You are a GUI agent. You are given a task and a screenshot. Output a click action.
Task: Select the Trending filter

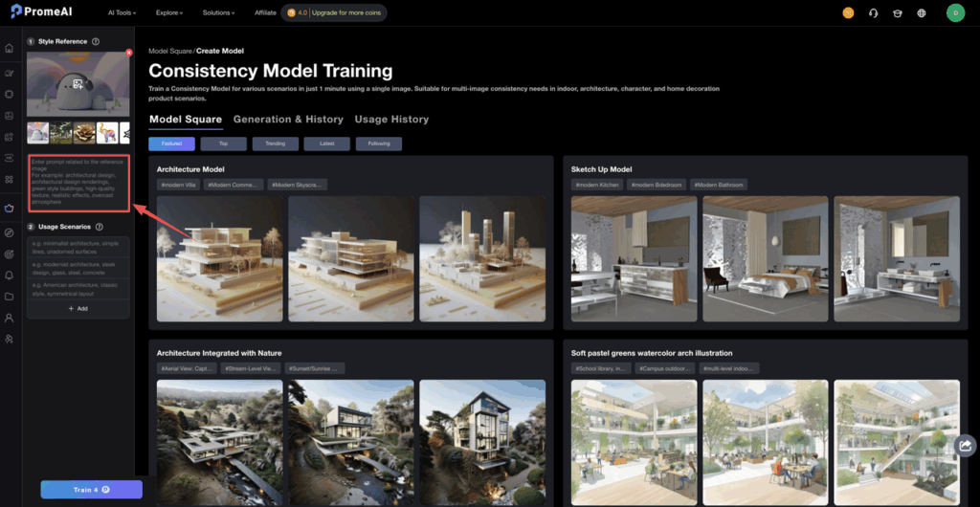pos(275,143)
